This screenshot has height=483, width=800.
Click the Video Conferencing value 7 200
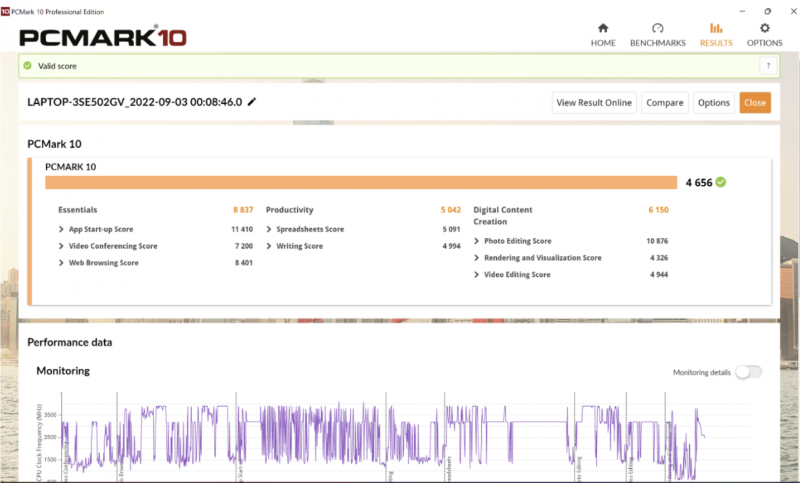click(244, 246)
